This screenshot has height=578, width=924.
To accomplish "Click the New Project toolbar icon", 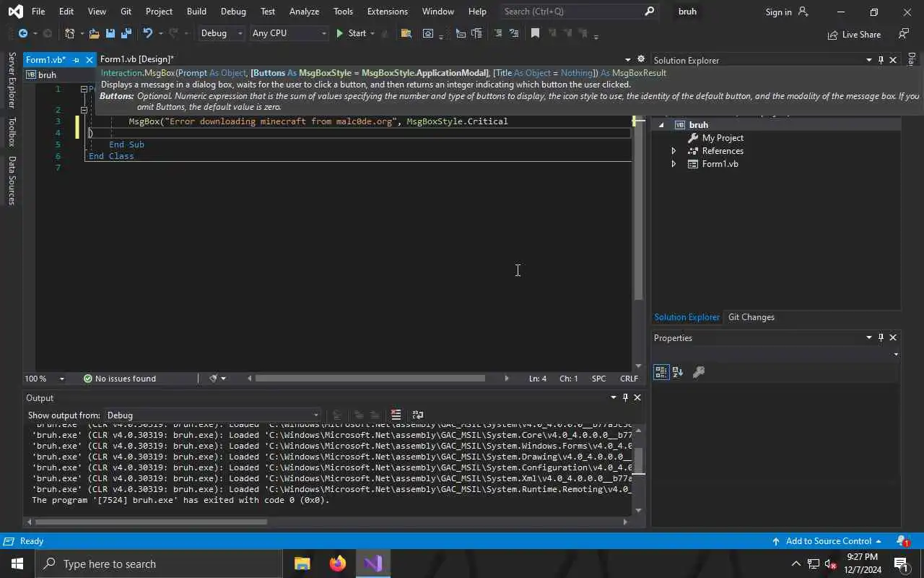I will click(x=70, y=33).
